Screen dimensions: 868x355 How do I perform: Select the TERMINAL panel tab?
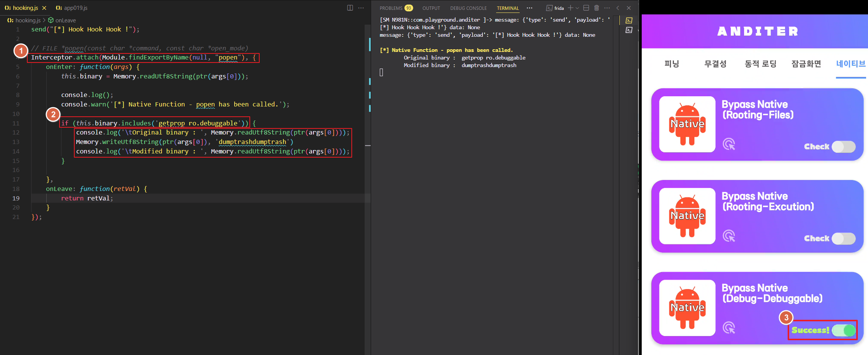pyautogui.click(x=508, y=8)
